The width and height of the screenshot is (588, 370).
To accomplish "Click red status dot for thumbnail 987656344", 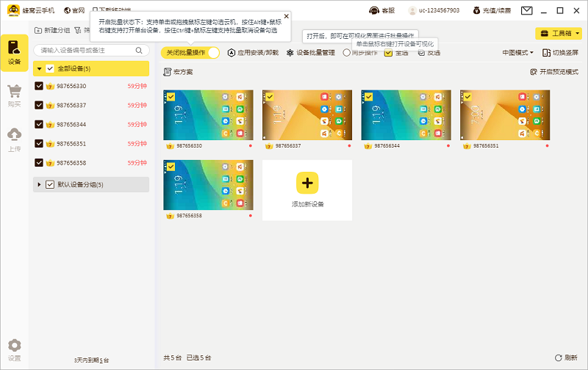I will (448, 145).
